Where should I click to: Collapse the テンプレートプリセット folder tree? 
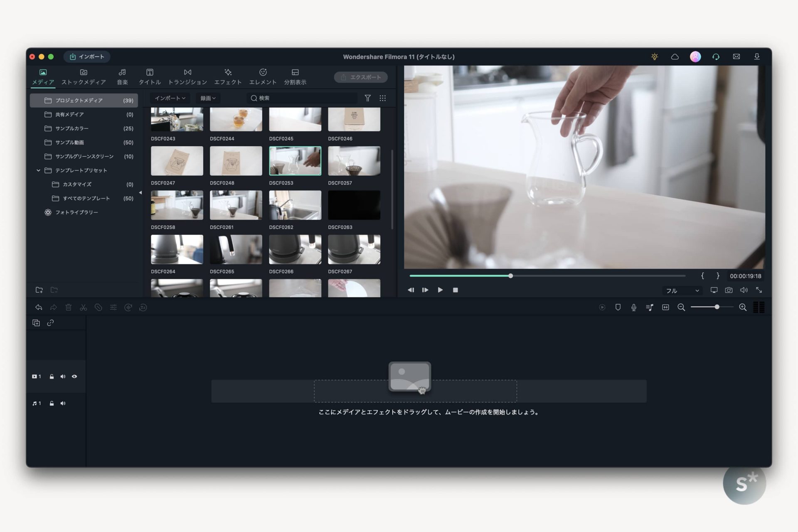(39, 170)
